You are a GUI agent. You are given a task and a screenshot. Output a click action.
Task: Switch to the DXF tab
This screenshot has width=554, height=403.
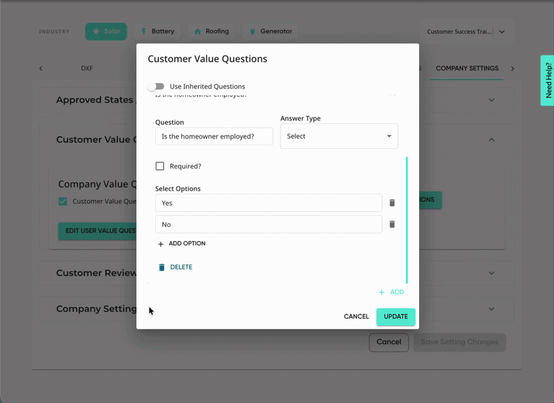[x=87, y=68]
